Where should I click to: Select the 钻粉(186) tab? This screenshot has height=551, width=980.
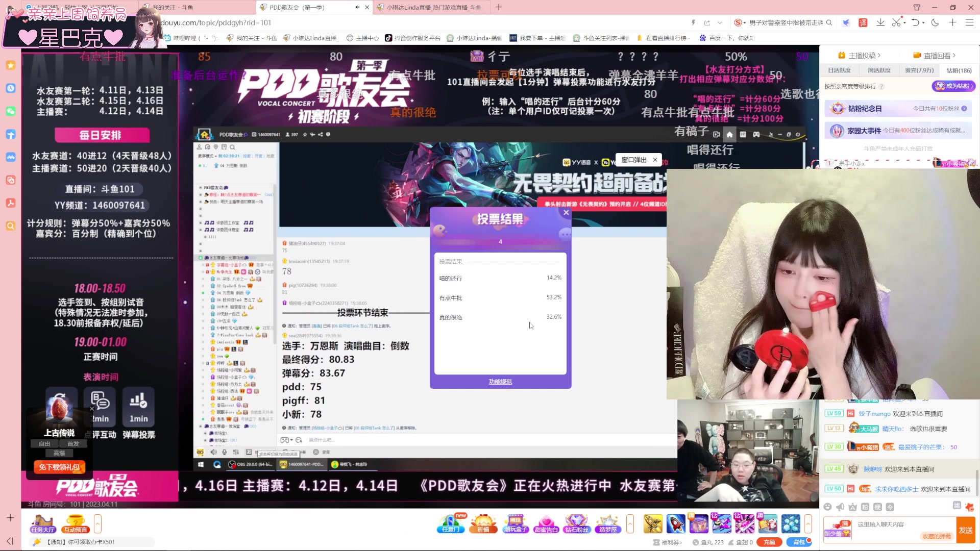[959, 70]
